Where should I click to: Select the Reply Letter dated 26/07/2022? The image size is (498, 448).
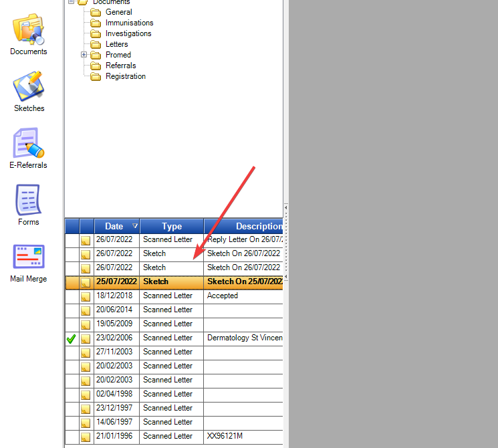(x=244, y=239)
